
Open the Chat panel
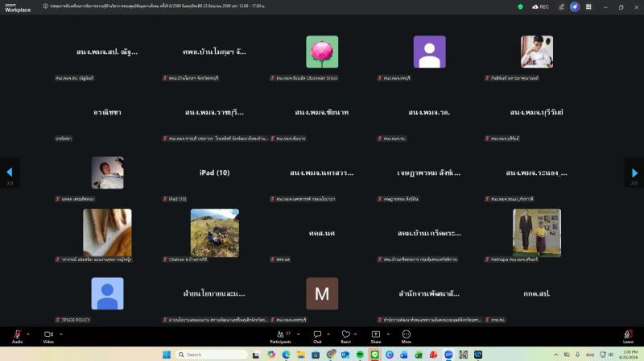pos(317,336)
